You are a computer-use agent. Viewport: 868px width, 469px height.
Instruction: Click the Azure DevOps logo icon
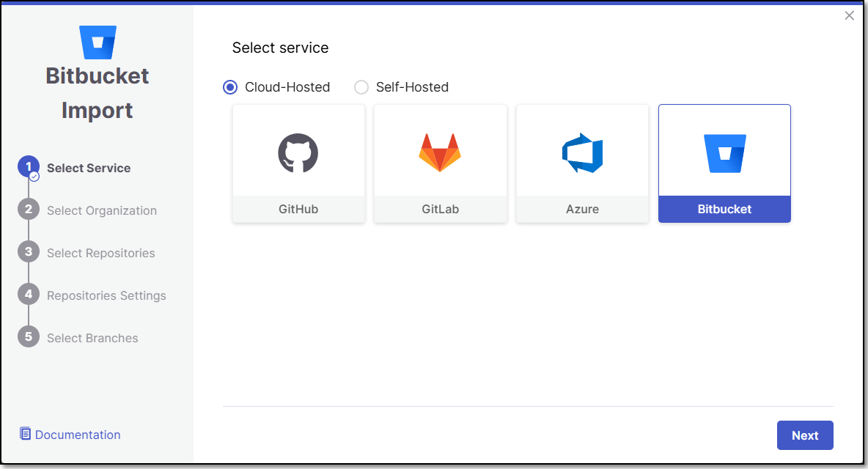click(x=582, y=152)
